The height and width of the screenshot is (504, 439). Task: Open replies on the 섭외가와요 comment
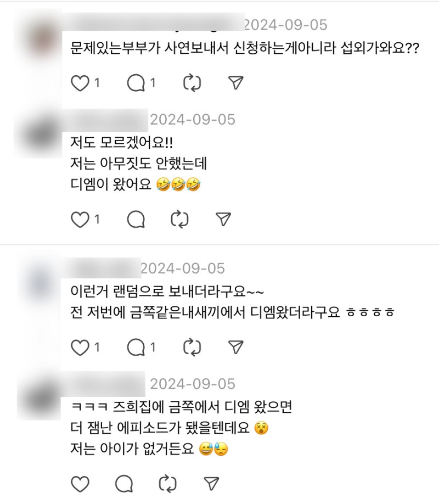tap(136, 83)
